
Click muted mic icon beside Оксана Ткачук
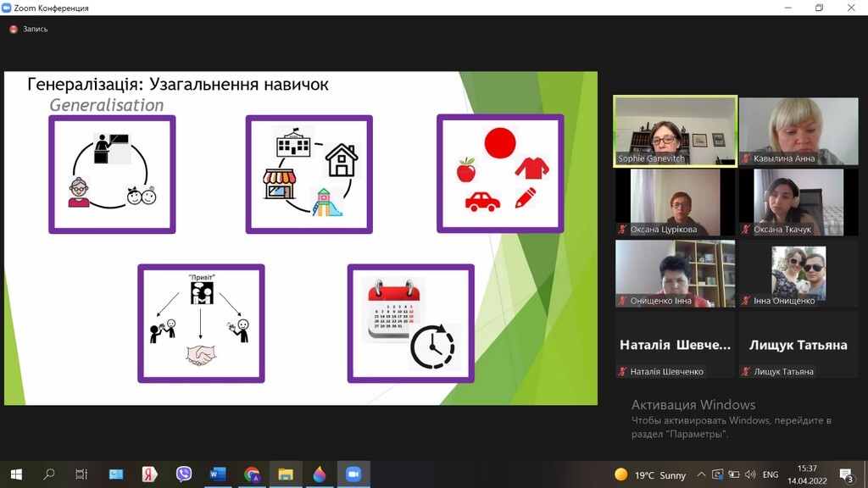(746, 229)
